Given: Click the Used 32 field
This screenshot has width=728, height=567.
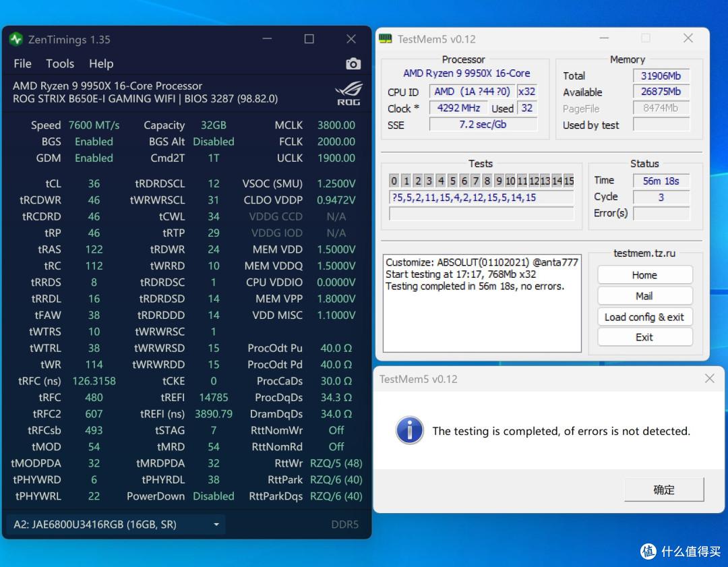Looking at the screenshot, I should (527, 108).
